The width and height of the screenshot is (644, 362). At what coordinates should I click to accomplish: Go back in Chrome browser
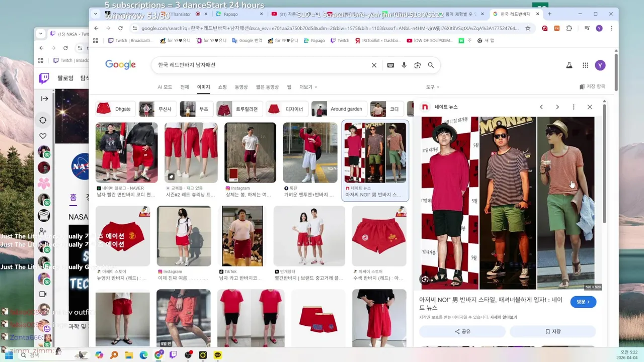pyautogui.click(x=96, y=28)
